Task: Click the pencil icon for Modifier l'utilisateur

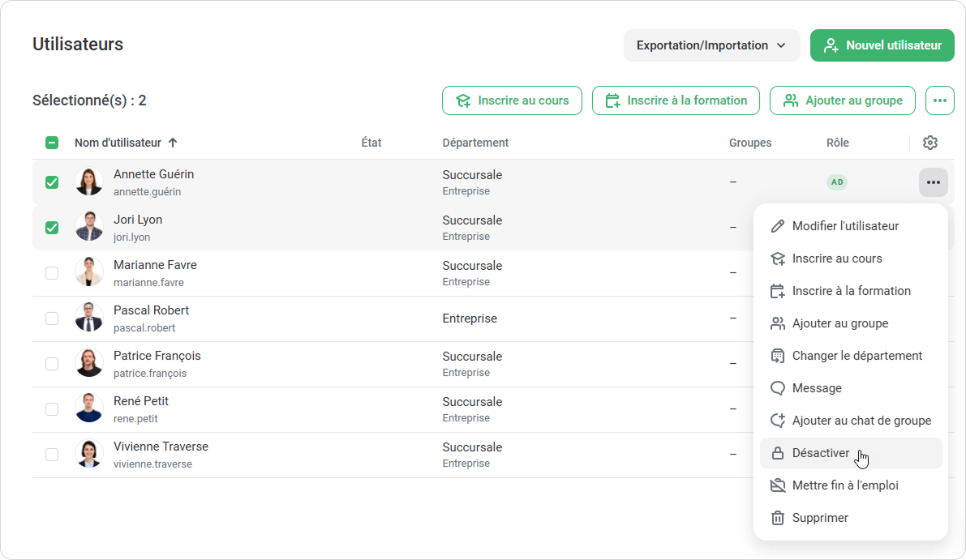Action: (777, 226)
